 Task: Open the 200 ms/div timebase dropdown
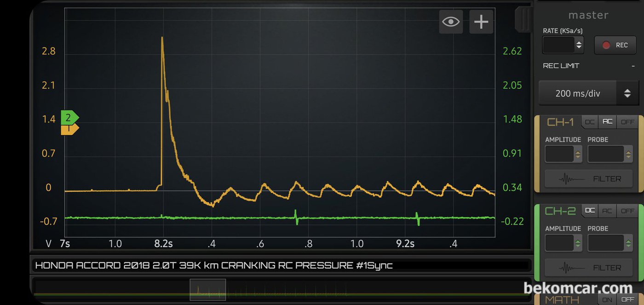click(x=589, y=93)
